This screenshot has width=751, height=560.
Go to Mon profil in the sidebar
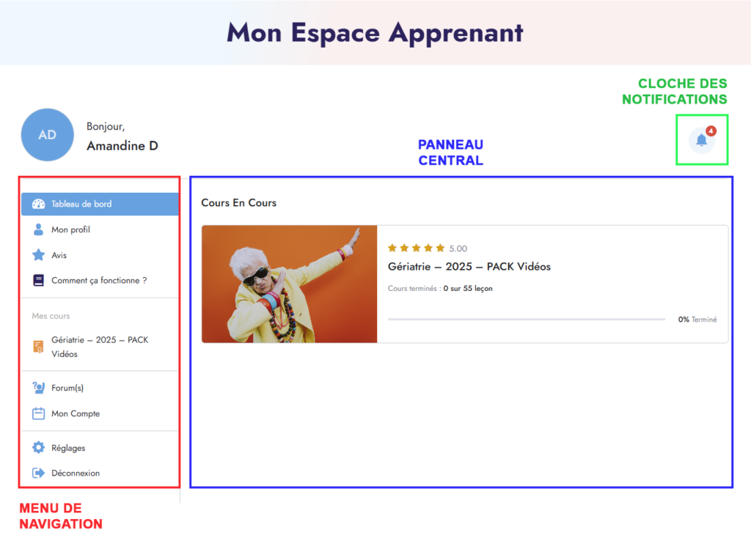[x=70, y=229]
